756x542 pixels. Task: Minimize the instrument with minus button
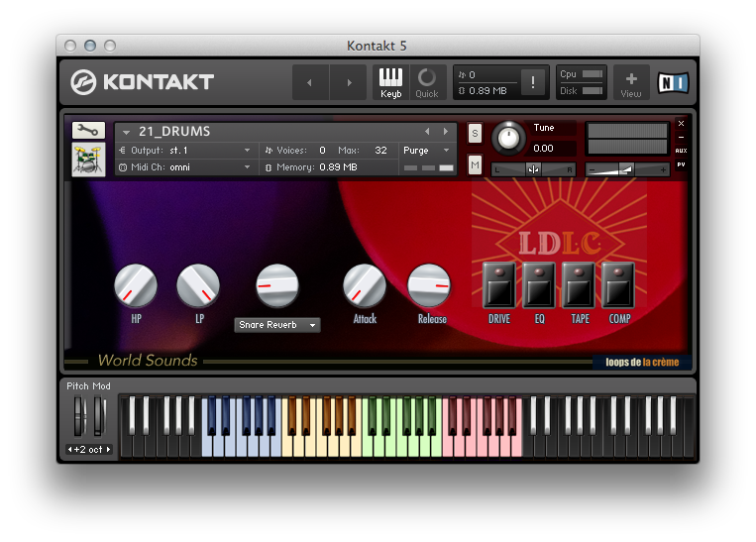(682, 138)
